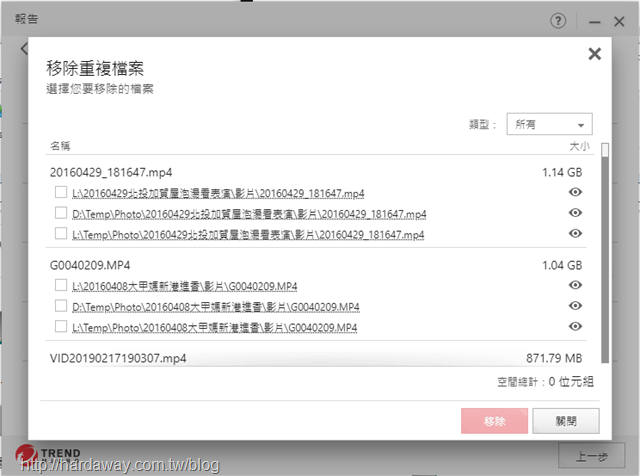Check the box for L:\20160408 G0040209.MP4
Screen dimensions: 640x476
point(61,285)
